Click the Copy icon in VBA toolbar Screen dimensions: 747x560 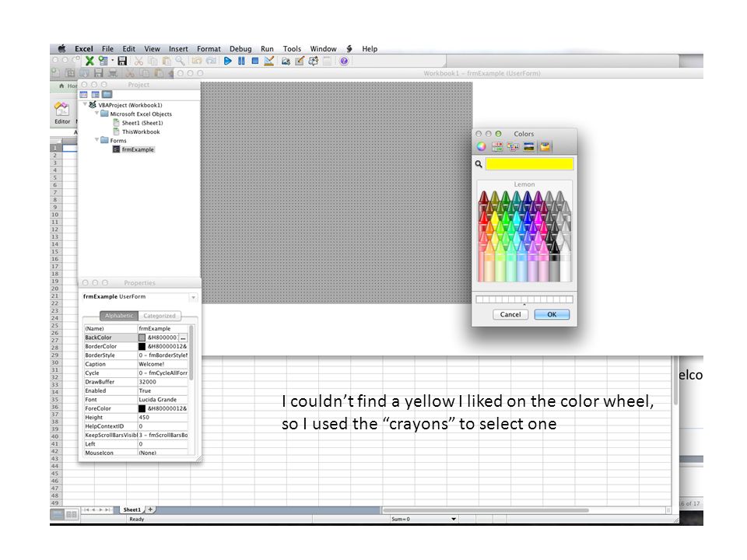tap(153, 61)
